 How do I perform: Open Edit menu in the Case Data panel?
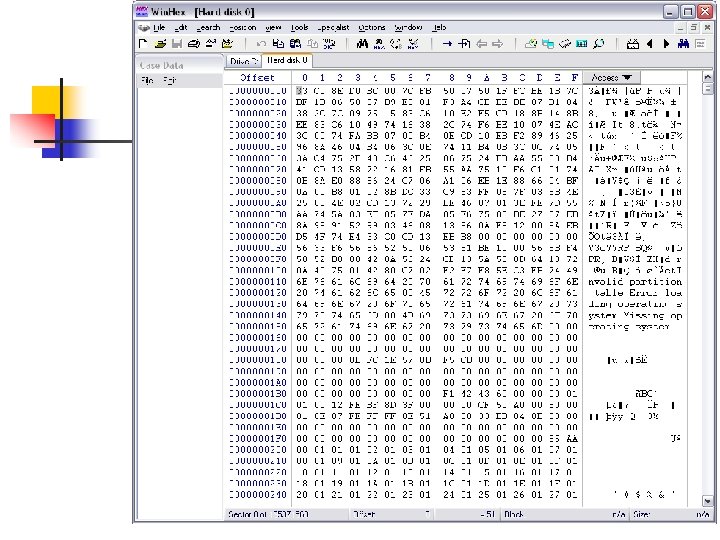click(x=169, y=81)
